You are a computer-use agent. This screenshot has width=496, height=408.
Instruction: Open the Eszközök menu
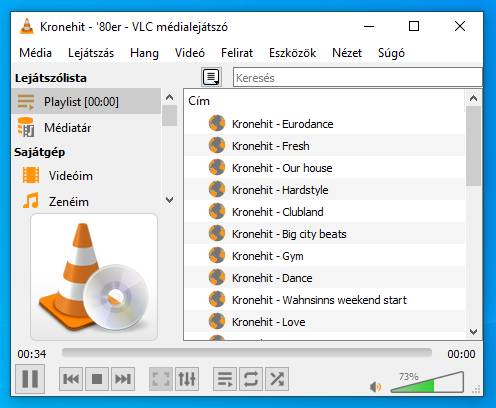pyautogui.click(x=292, y=53)
